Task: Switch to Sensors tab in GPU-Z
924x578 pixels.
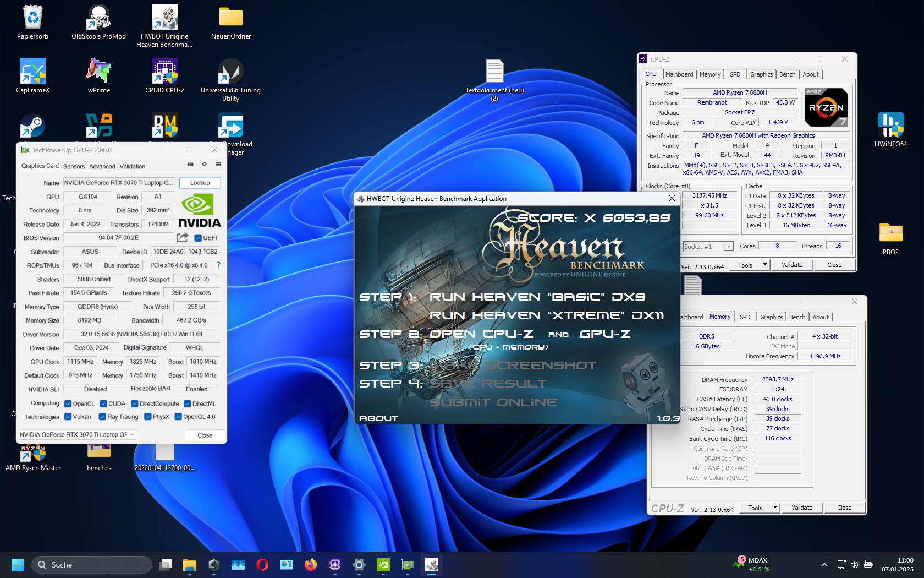Action: (x=74, y=166)
